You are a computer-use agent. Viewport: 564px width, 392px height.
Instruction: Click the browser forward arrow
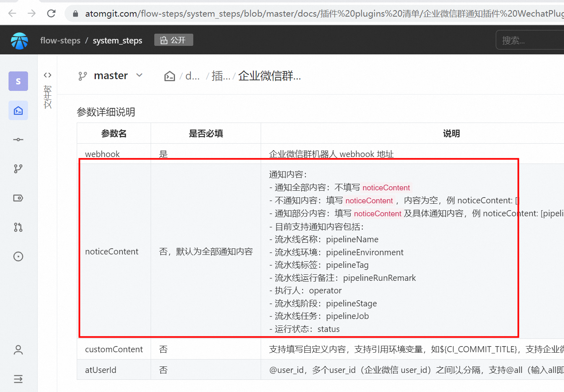coord(32,13)
